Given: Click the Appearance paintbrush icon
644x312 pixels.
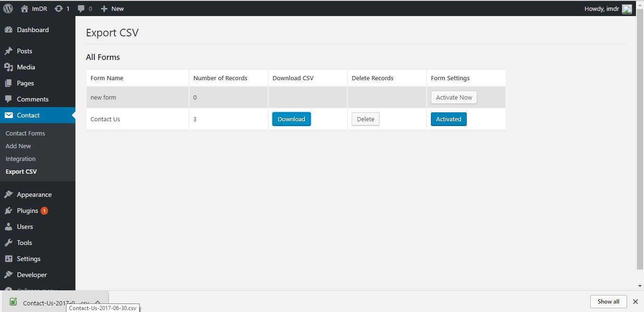Looking at the screenshot, I should [x=8, y=194].
